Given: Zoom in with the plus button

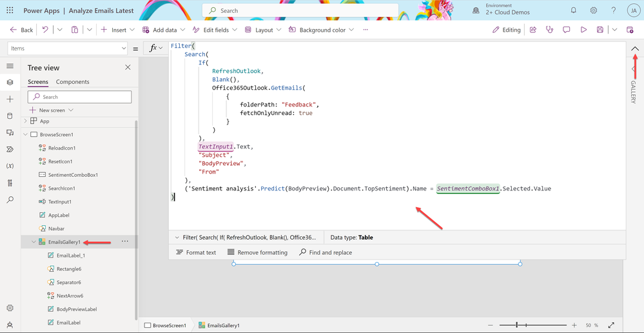Looking at the screenshot, I should (x=574, y=325).
